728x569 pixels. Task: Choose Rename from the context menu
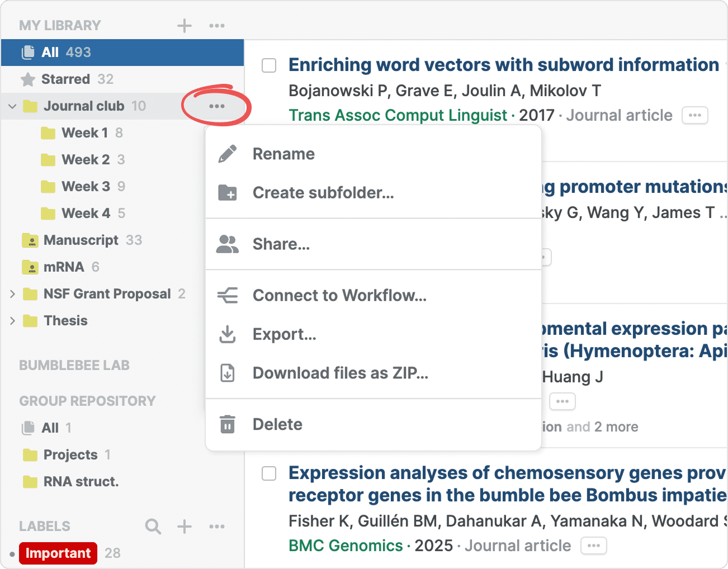click(x=283, y=154)
